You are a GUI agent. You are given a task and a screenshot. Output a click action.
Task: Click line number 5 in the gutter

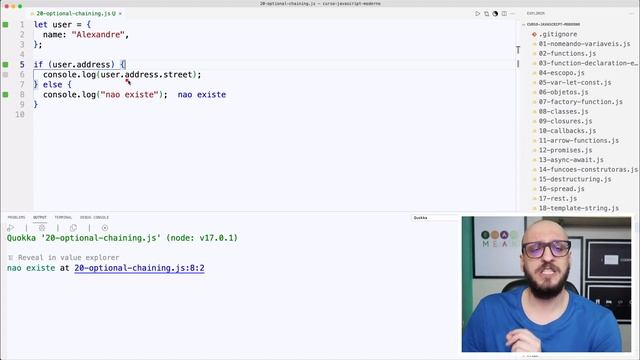click(x=22, y=64)
